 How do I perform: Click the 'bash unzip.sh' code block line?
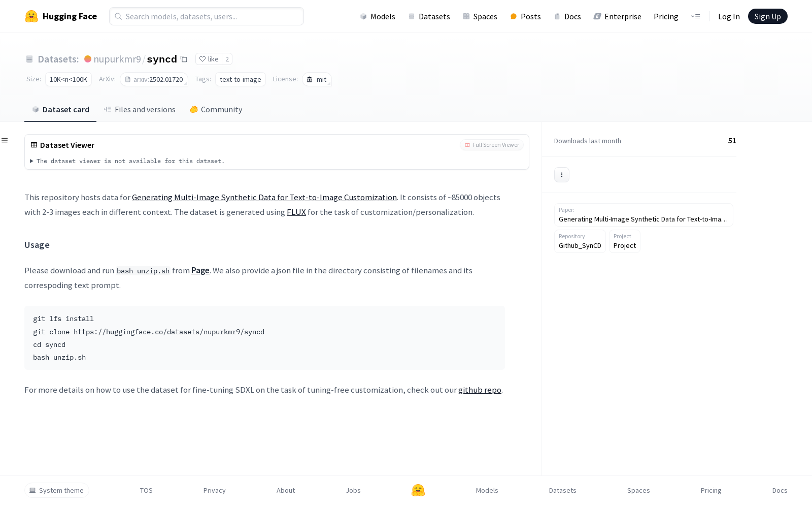click(x=59, y=357)
